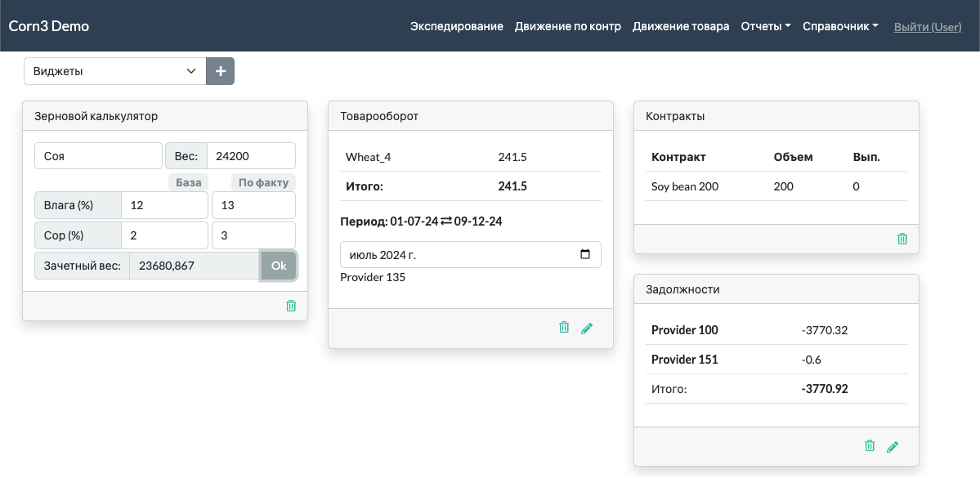The image size is (980, 492).
Task: Remove the Контракты widget using trash icon
Action: (x=902, y=239)
